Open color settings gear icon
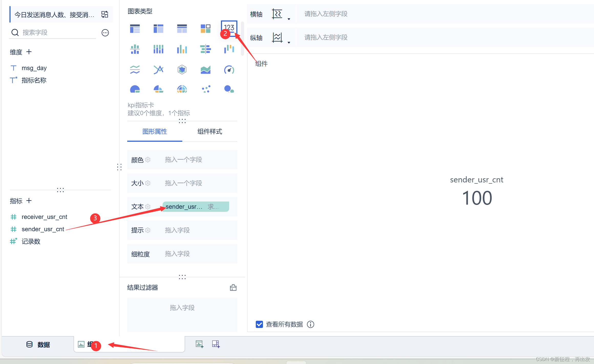The height and width of the screenshot is (364, 594). coord(148,160)
